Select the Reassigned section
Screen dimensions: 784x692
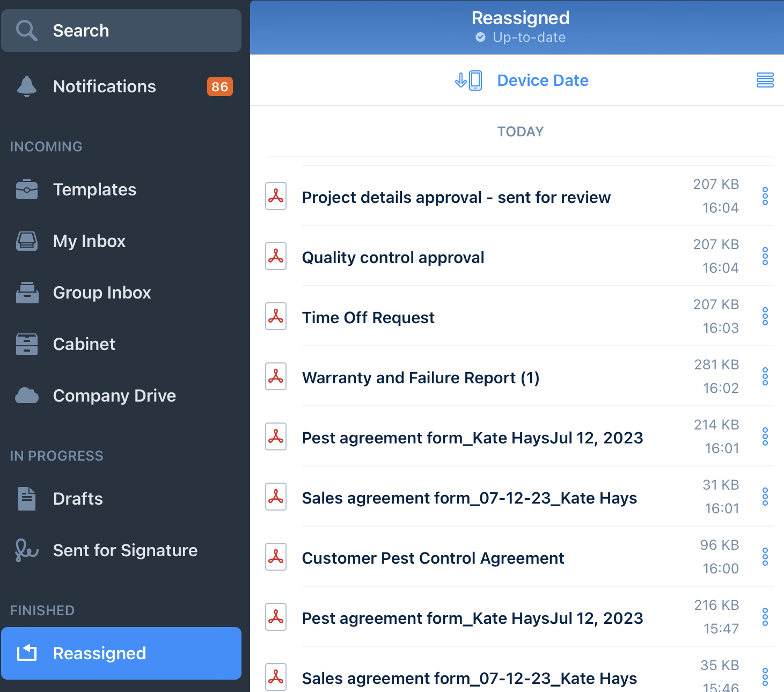point(99,653)
